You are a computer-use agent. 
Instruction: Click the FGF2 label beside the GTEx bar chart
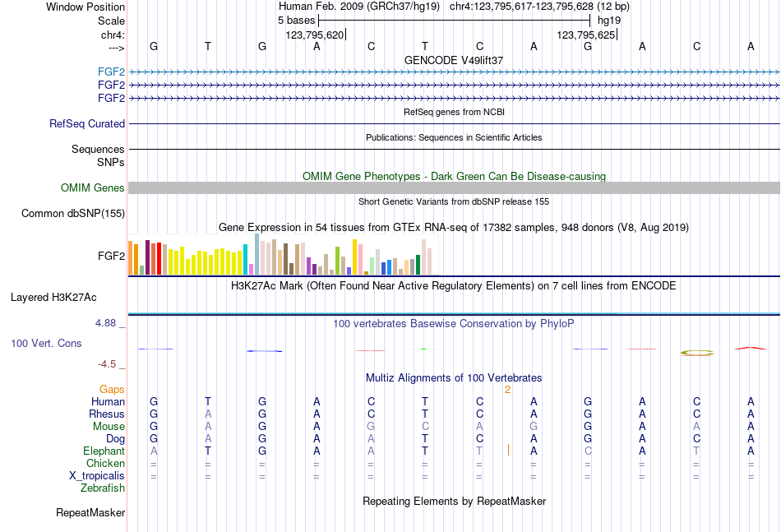(x=111, y=256)
